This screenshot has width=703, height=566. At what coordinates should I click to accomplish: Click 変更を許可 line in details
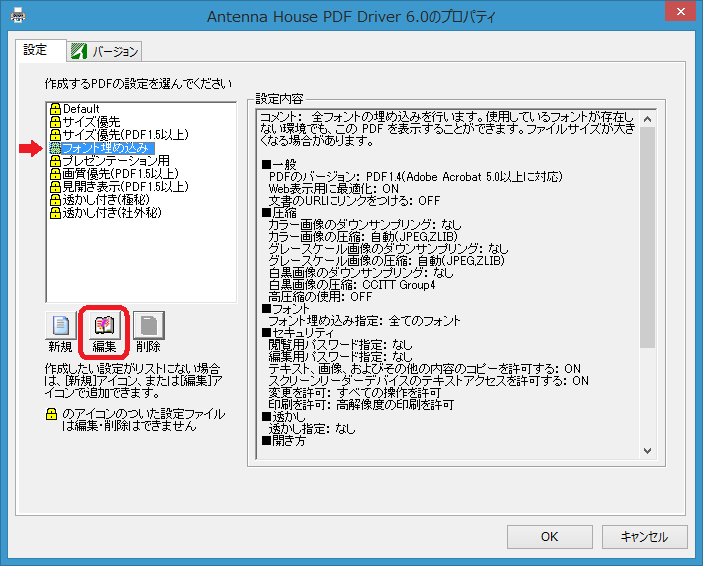point(355,393)
